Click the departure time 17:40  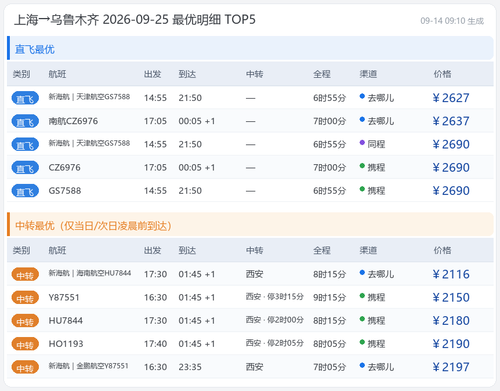coord(155,344)
